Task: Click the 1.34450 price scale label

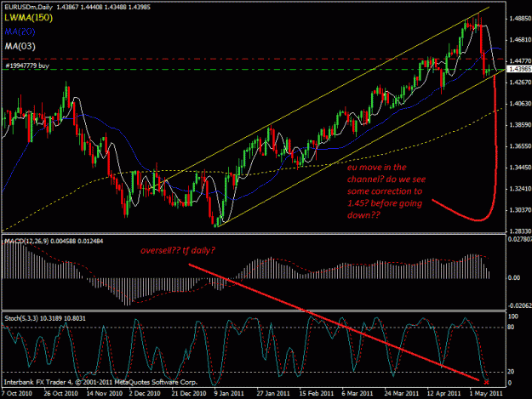Action: [x=520, y=168]
